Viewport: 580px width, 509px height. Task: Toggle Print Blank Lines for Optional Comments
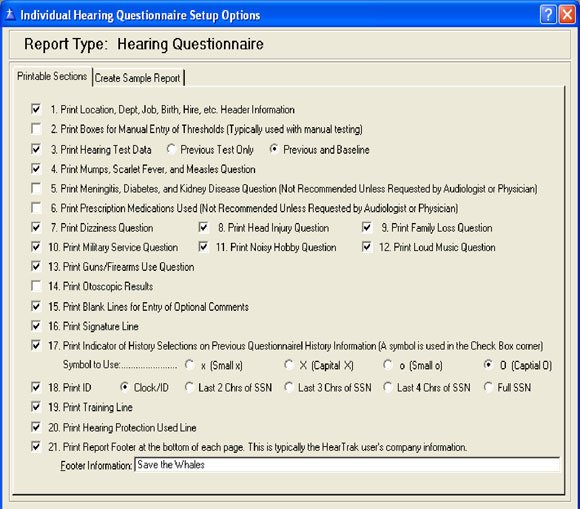(x=36, y=306)
